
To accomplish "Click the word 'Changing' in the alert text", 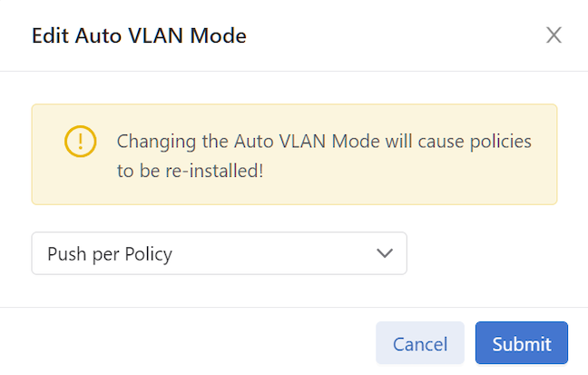I will coord(156,142).
